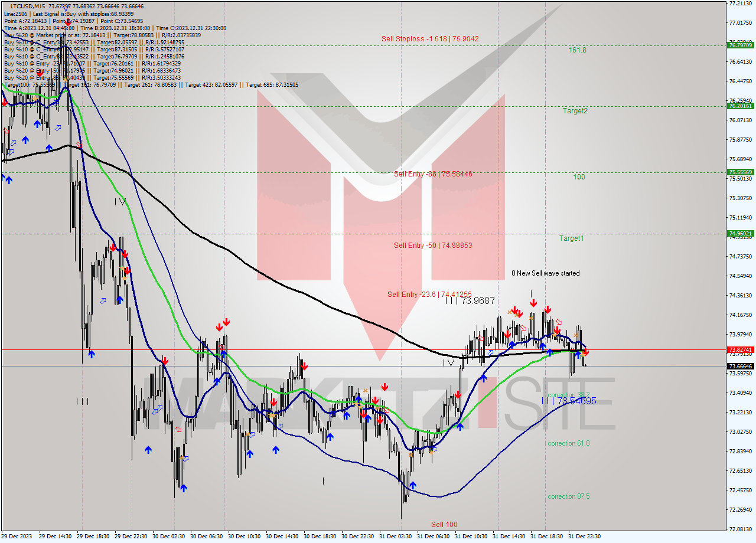Click the '31 Dec 06:30' time axis label
The image size is (756, 543).
click(x=433, y=537)
